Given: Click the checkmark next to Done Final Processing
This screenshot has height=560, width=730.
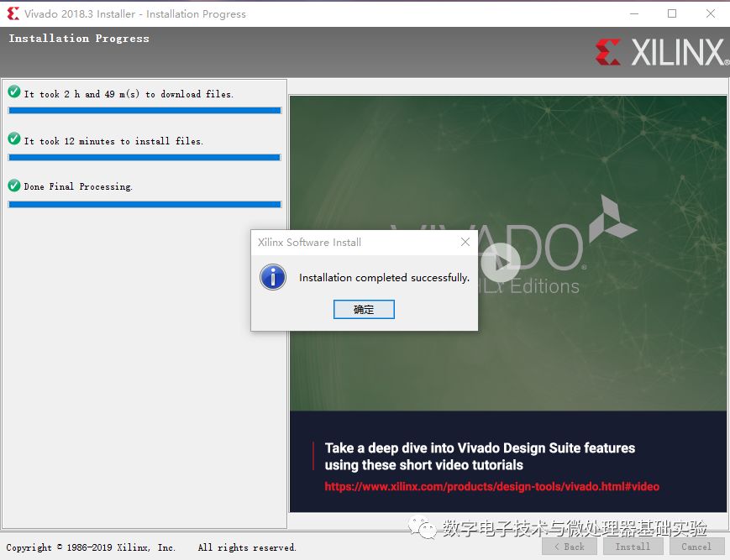Looking at the screenshot, I should pos(13,186).
